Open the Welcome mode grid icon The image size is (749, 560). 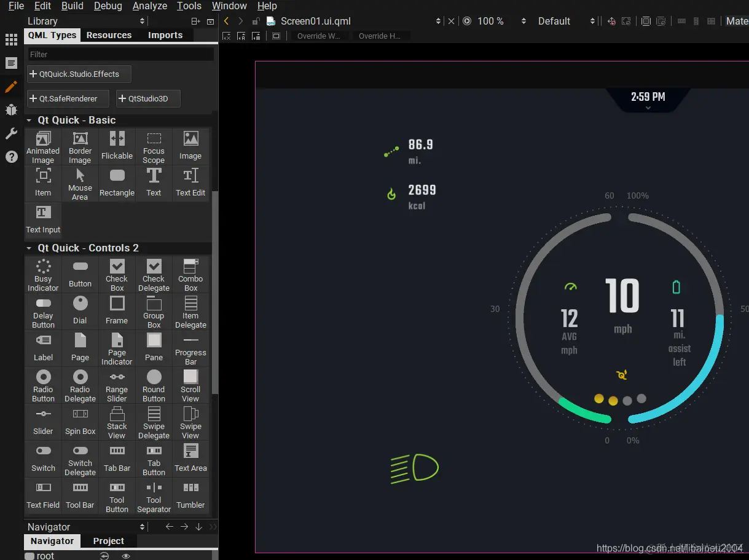[x=11, y=40]
